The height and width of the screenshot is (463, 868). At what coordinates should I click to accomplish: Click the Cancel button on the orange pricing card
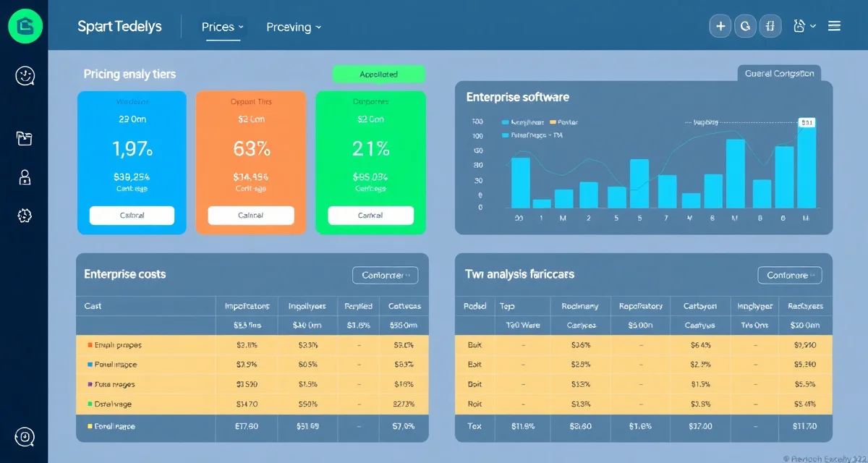[x=251, y=215]
